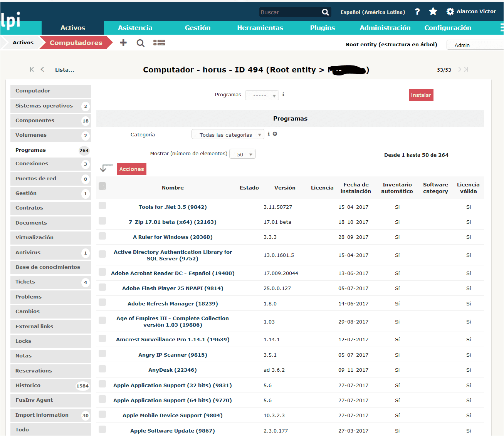Open the Programas selection dropdown
Image resolution: width=504 pixels, height=436 pixels.
(262, 95)
